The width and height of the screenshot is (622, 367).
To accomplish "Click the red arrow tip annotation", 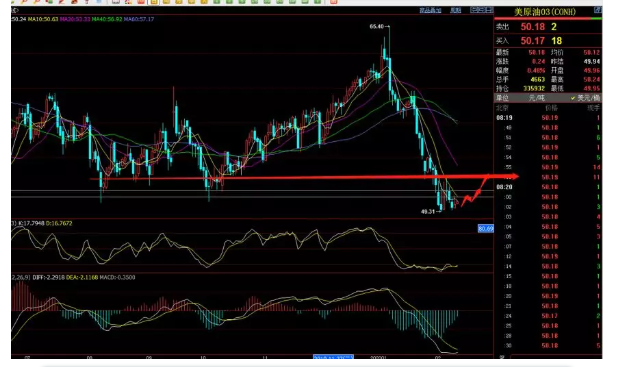I will 513,176.
